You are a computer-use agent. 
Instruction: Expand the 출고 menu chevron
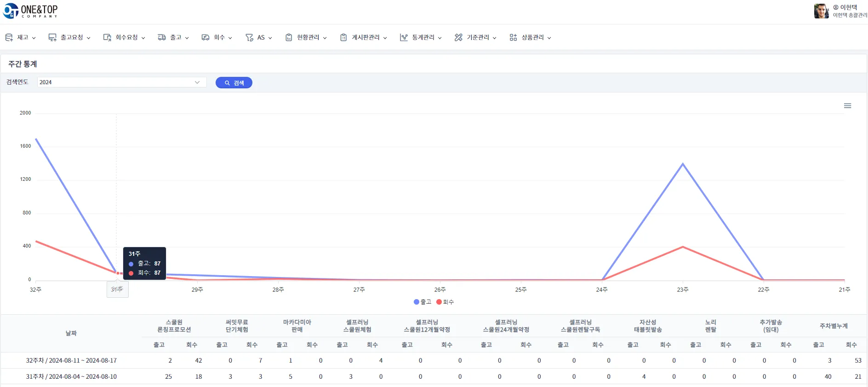(187, 38)
